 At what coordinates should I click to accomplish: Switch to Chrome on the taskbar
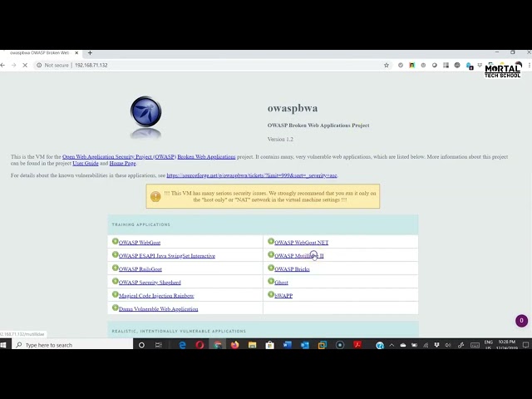pyautogui.click(x=218, y=345)
